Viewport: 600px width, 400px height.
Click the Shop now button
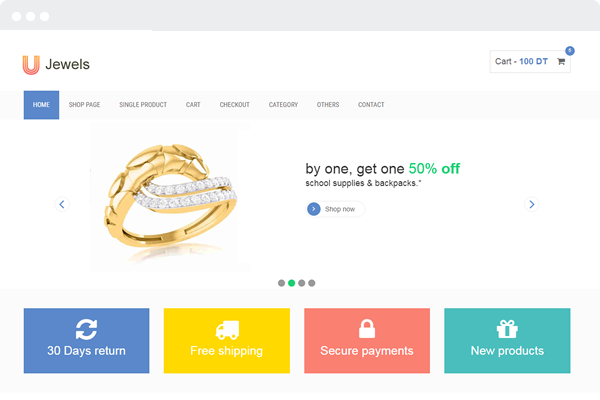point(335,209)
